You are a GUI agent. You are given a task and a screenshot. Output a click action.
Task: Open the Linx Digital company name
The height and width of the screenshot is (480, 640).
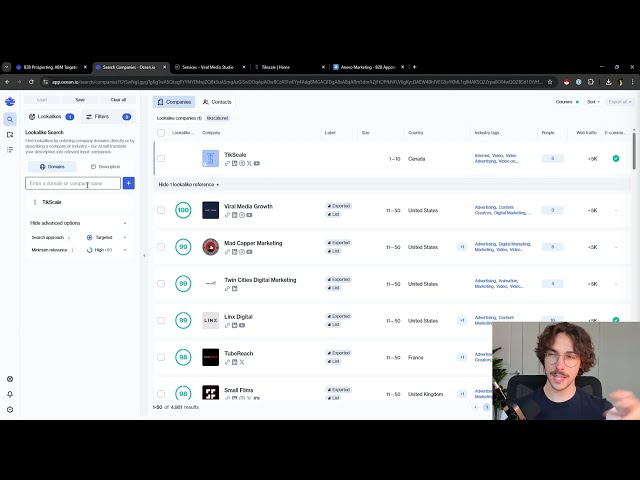click(x=238, y=317)
